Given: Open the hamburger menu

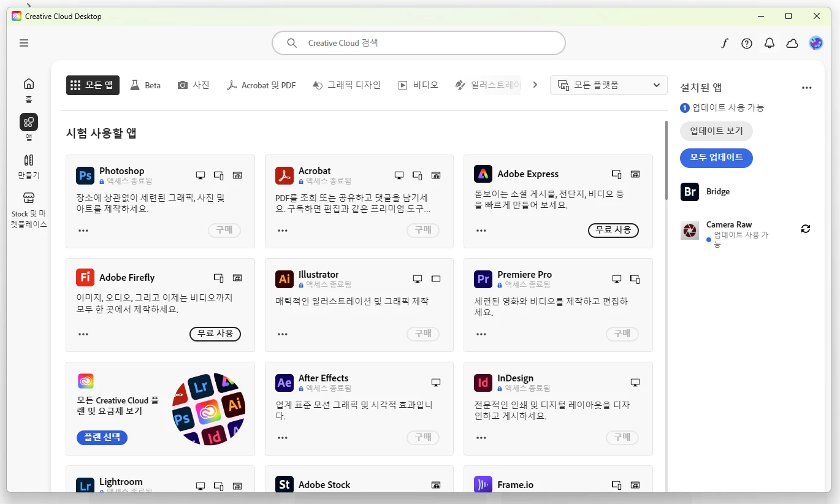Looking at the screenshot, I should 24,43.
